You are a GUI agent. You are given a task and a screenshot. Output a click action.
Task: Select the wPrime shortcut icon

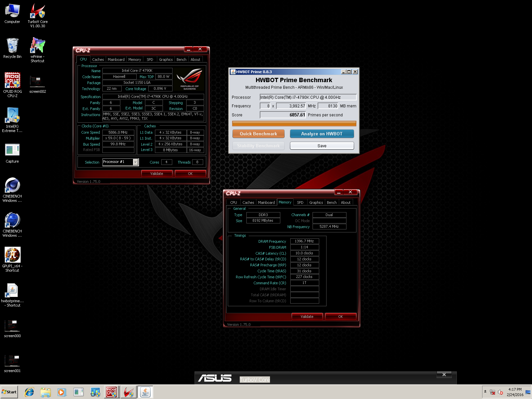(38, 50)
